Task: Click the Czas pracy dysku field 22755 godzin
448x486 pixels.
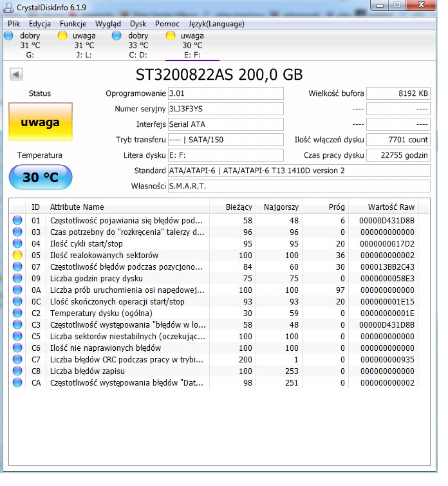Action: [x=398, y=155]
